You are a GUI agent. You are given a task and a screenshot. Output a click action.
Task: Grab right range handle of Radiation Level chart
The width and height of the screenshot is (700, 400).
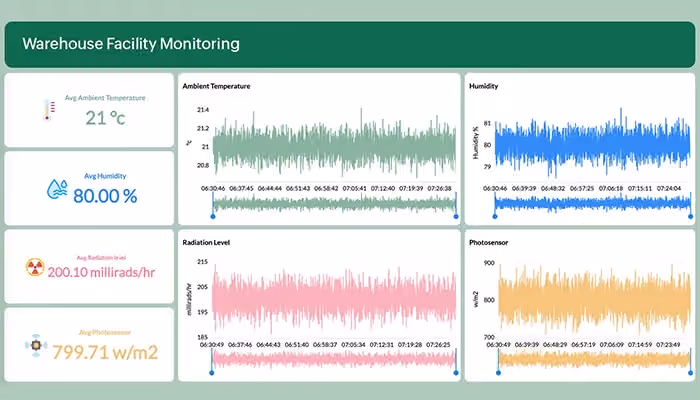coord(456,372)
